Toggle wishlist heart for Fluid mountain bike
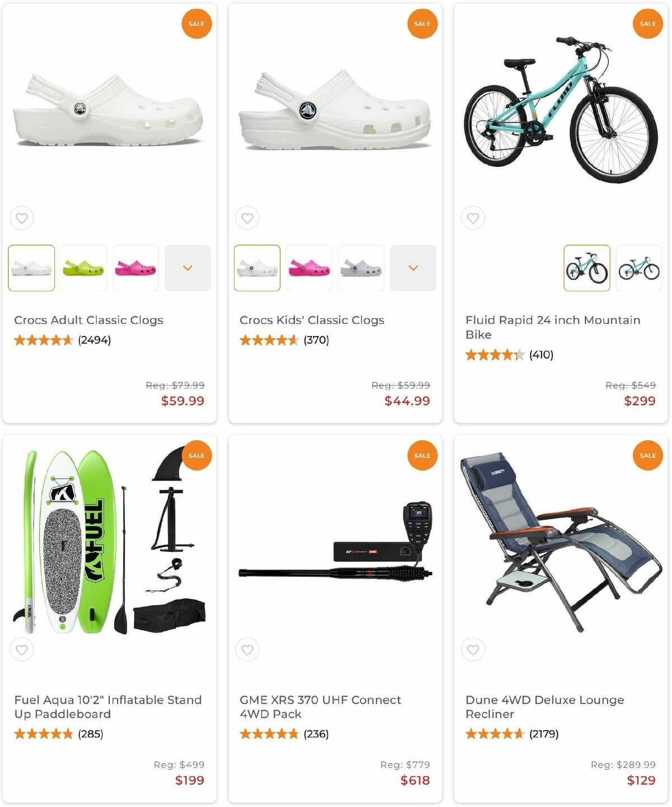This screenshot has height=807, width=672. coord(473,218)
